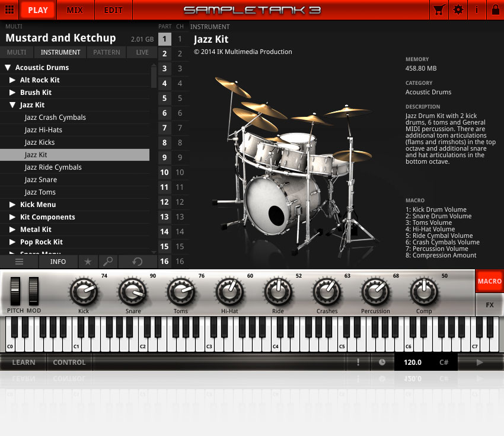The height and width of the screenshot is (436, 504).
Task: Click the info icon in top bar
Action: pyautogui.click(x=478, y=10)
